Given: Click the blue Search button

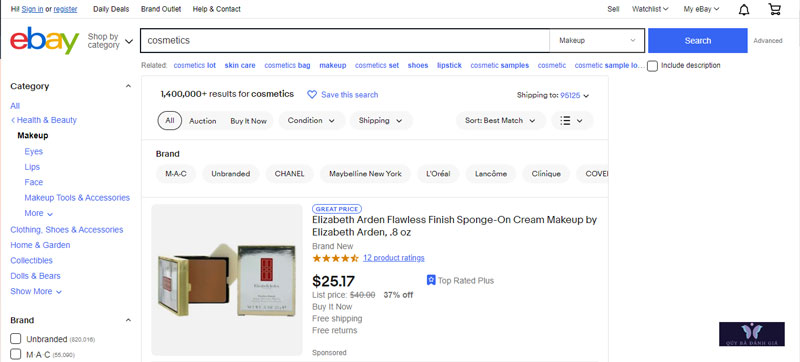Looking at the screenshot, I should pos(697,40).
